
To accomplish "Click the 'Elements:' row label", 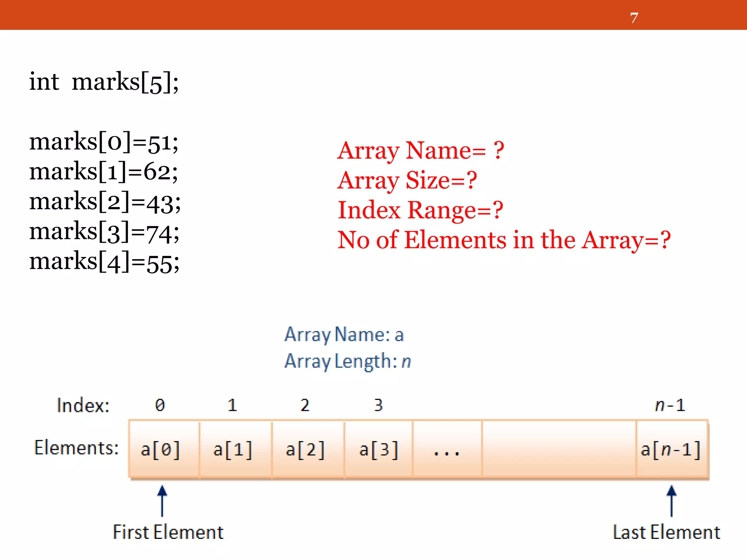I will [x=76, y=448].
